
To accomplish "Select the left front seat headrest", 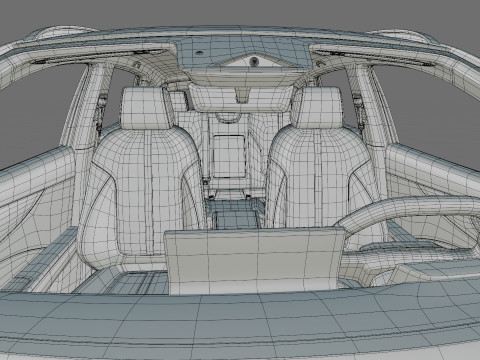I will pos(148,108).
